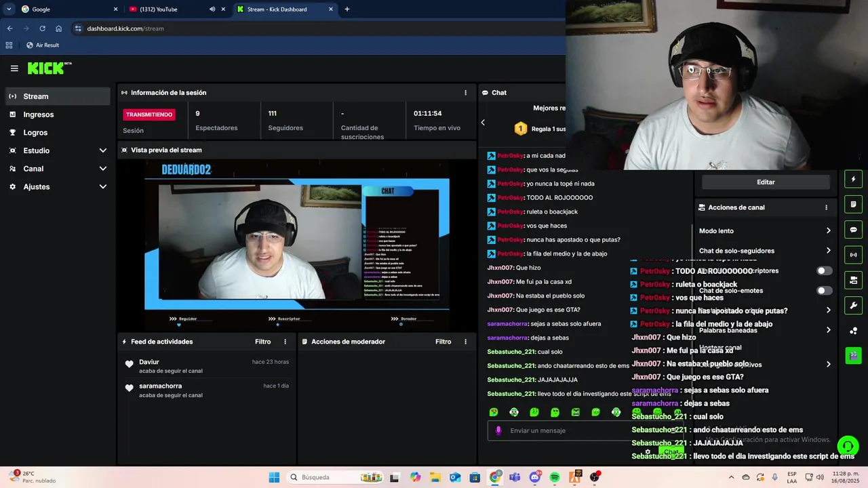
Task: Toggle the subscribers-only chat switch
Action: pos(824,271)
